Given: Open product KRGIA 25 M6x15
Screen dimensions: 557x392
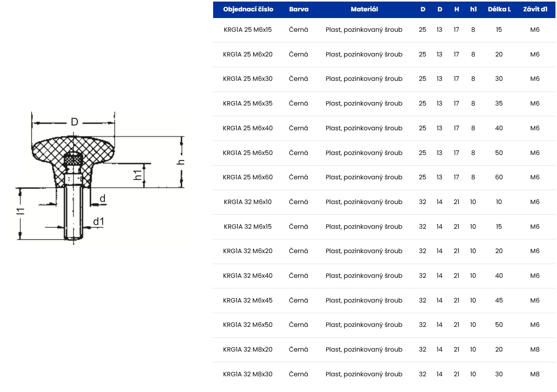Looking at the screenshot, I should tap(248, 30).
